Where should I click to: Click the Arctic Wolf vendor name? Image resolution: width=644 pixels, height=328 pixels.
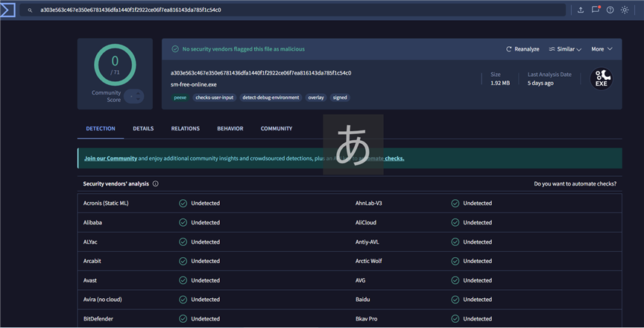(x=368, y=261)
